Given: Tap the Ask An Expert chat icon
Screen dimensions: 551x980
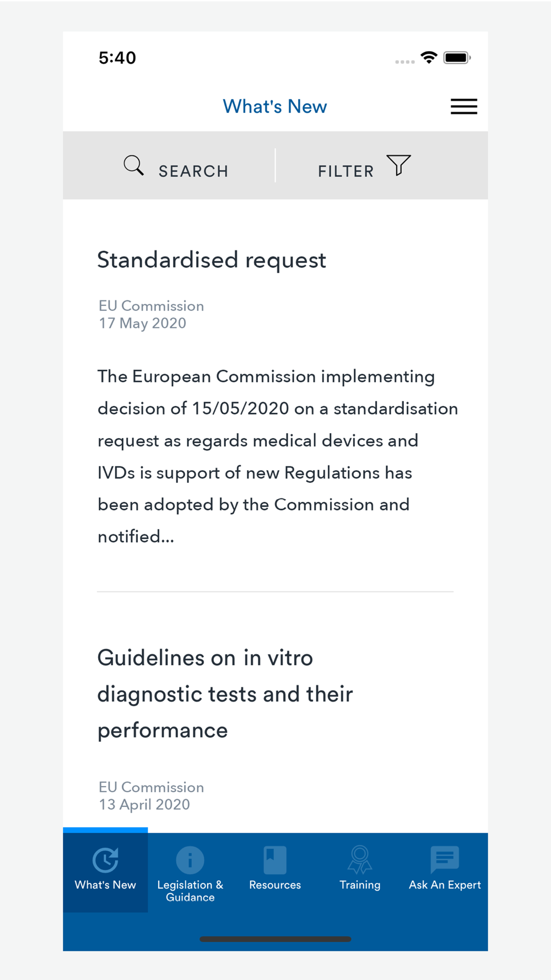Looking at the screenshot, I should [445, 860].
